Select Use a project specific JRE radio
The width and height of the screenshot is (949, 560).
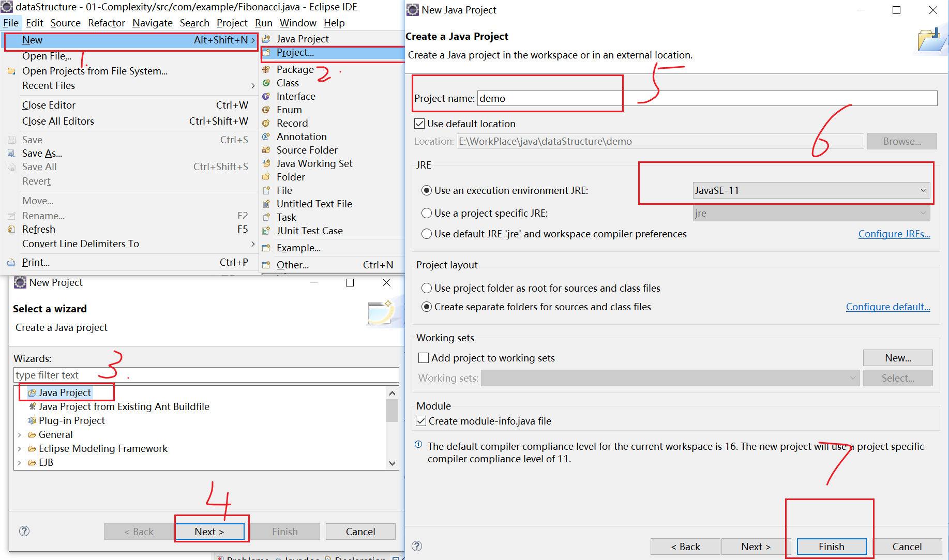coord(427,213)
